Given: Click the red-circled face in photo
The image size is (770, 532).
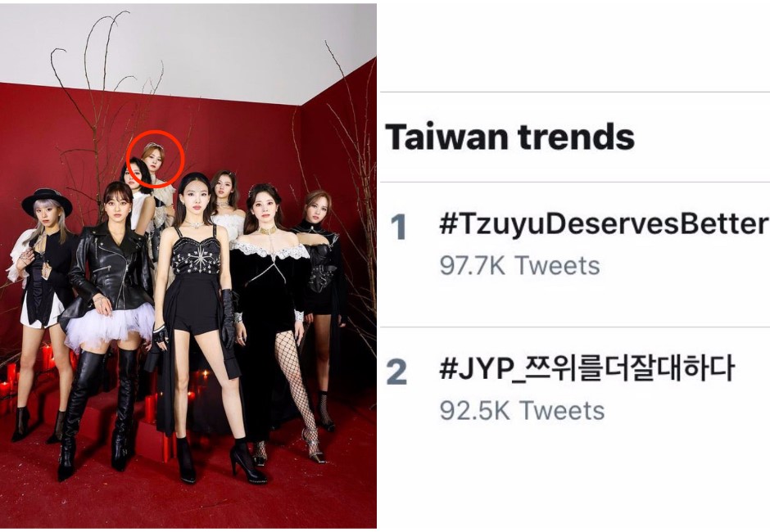Looking at the screenshot, I should [155, 160].
